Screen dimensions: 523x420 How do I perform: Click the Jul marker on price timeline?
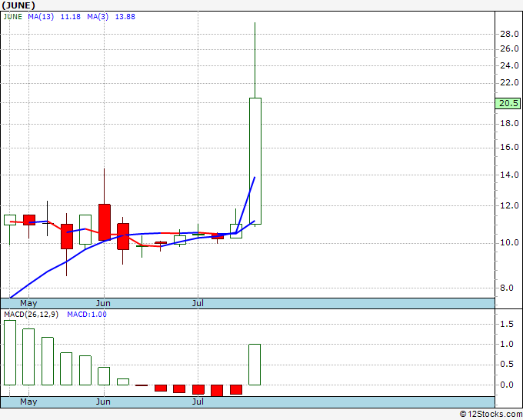point(198,303)
